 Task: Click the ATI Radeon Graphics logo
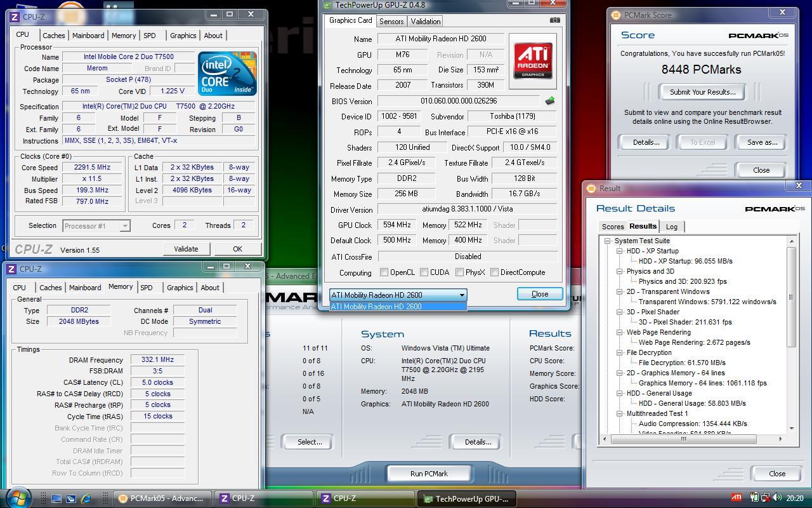[532, 61]
